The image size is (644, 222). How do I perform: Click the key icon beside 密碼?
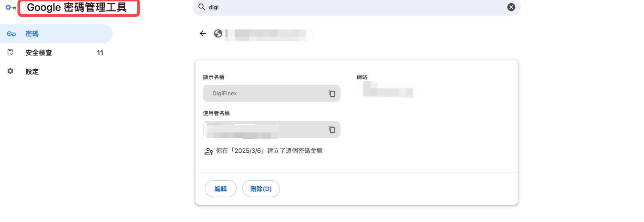(11, 34)
